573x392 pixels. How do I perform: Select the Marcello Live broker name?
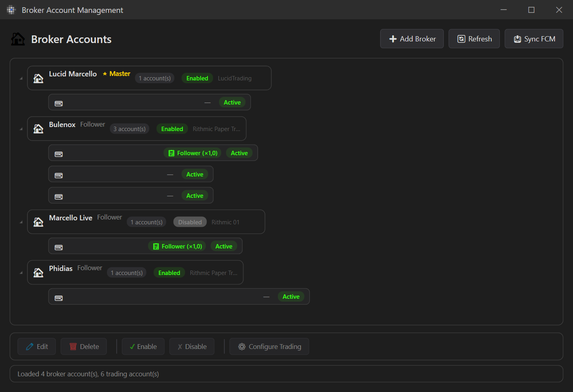tap(71, 218)
